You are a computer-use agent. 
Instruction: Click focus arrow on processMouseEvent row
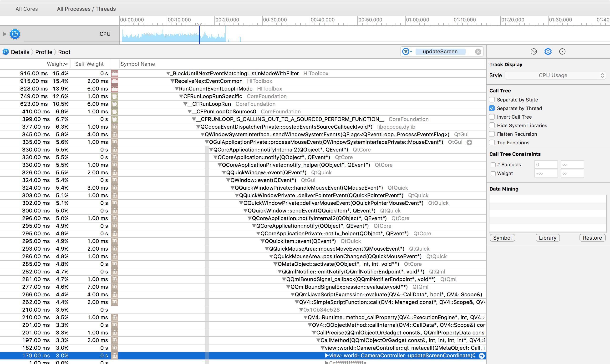click(x=469, y=142)
